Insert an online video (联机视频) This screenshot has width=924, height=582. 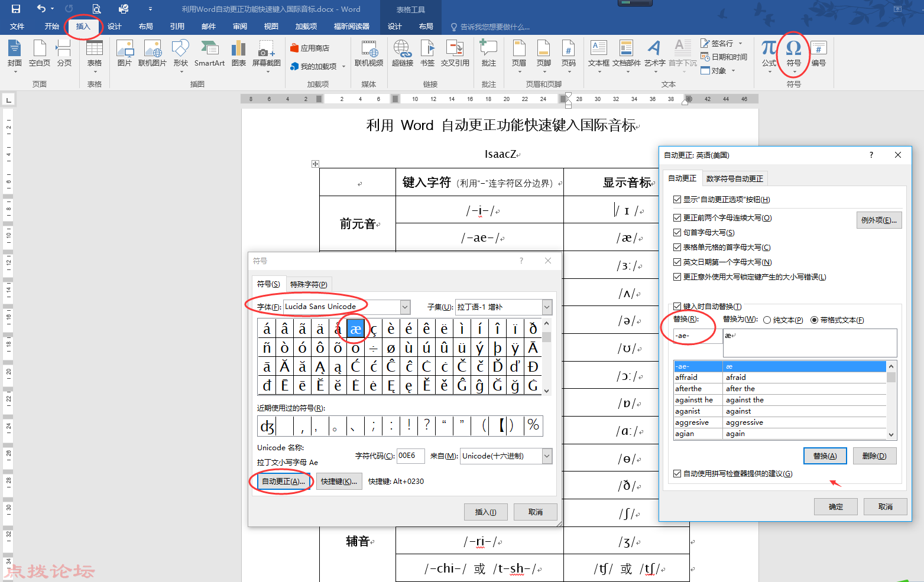(369, 53)
